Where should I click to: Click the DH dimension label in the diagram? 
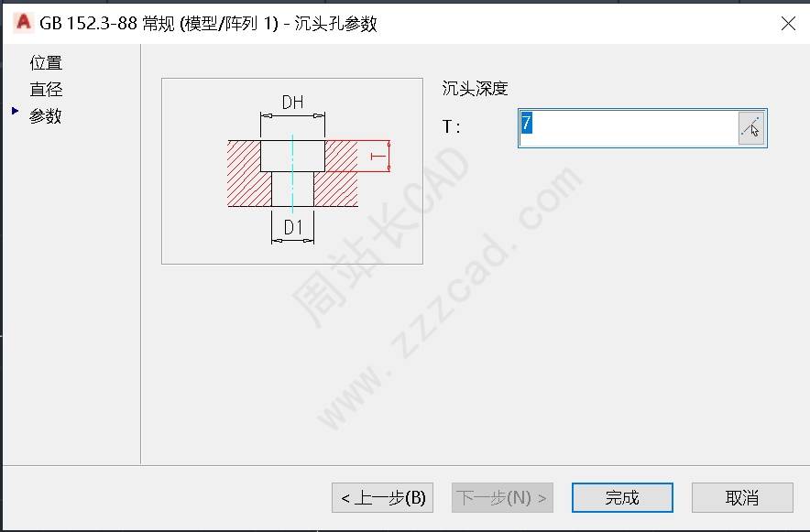coord(293,103)
